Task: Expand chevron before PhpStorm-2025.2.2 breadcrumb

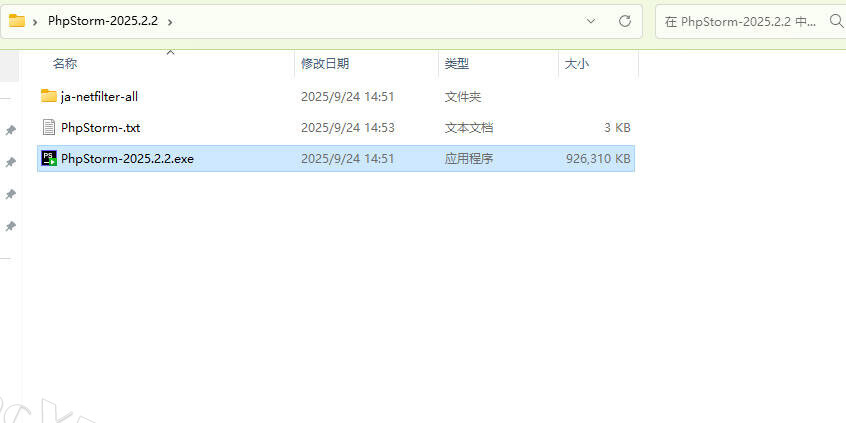Action: [35, 20]
